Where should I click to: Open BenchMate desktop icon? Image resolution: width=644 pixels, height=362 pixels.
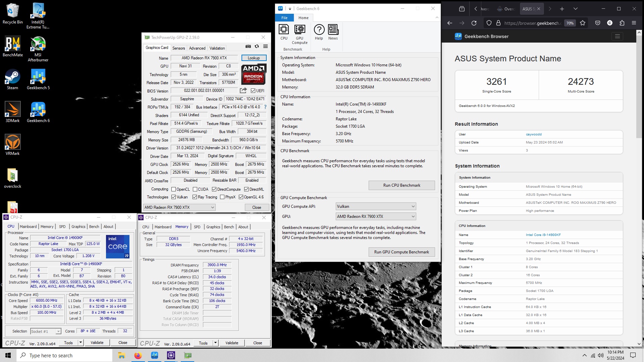pos(12,47)
